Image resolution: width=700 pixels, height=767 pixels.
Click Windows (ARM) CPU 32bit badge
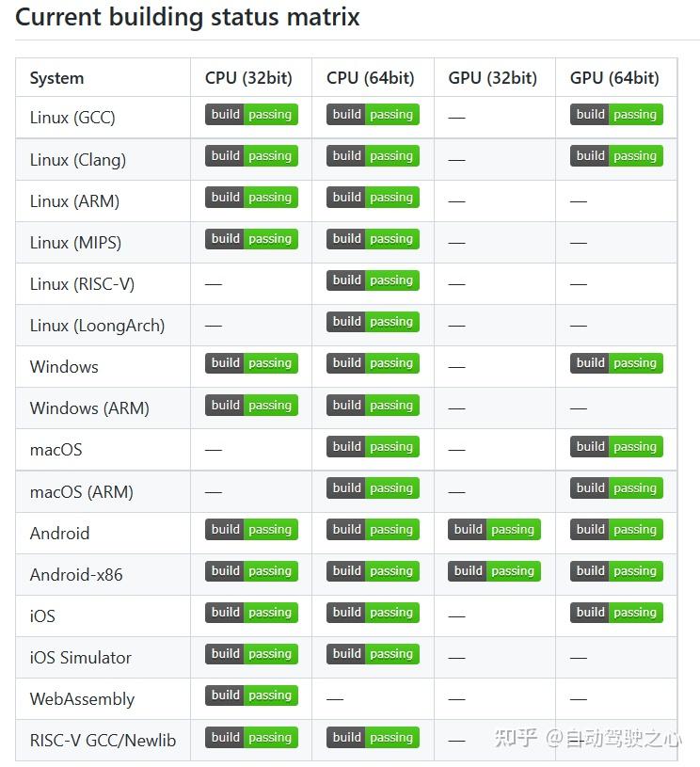tap(251, 406)
